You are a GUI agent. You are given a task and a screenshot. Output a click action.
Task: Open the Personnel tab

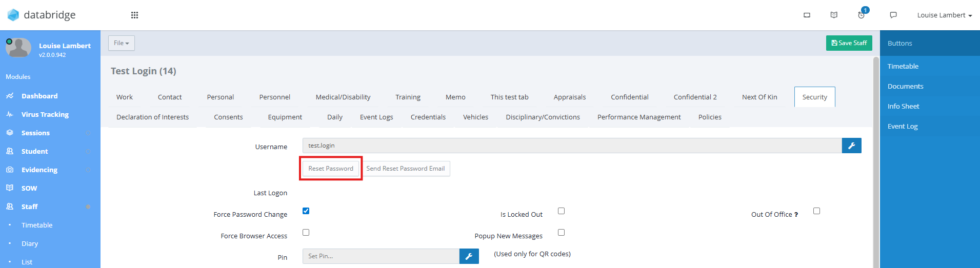[x=275, y=97]
